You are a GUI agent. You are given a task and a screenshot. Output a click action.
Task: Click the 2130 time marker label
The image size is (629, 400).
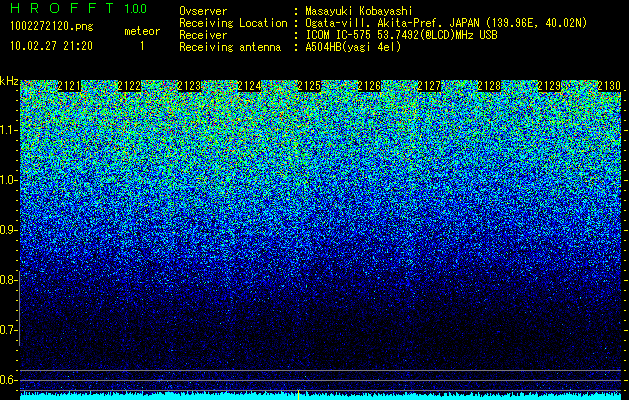coord(609,86)
